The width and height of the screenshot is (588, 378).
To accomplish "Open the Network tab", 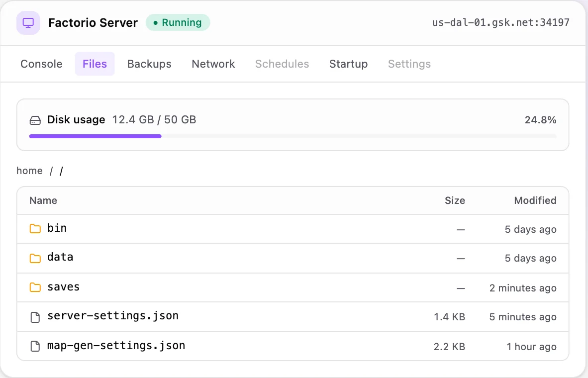I will tap(213, 64).
